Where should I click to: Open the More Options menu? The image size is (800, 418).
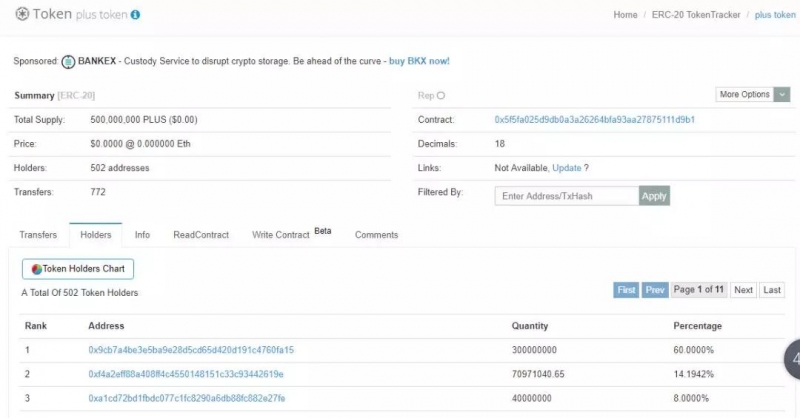coord(744,95)
